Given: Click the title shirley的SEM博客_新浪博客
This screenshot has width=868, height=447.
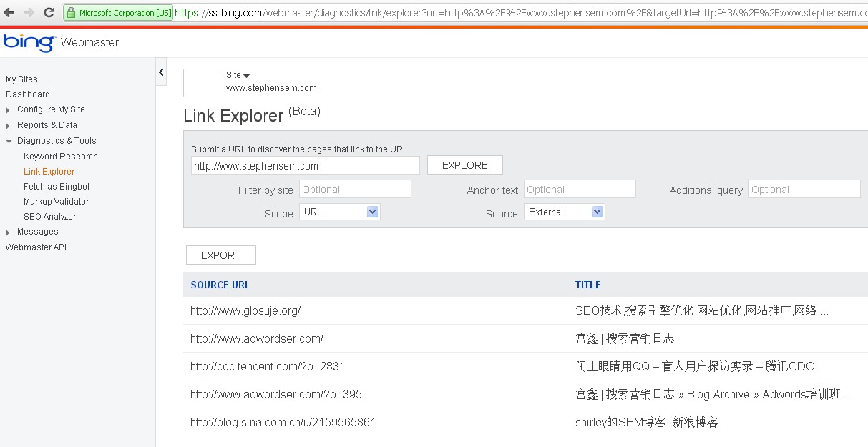Looking at the screenshot, I should click(x=647, y=423).
